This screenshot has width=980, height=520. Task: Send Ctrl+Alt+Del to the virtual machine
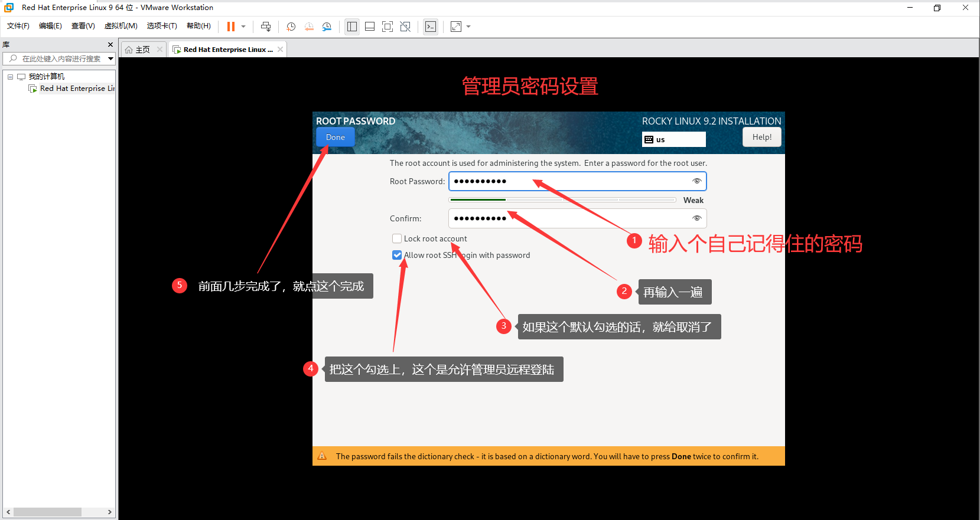tap(266, 27)
